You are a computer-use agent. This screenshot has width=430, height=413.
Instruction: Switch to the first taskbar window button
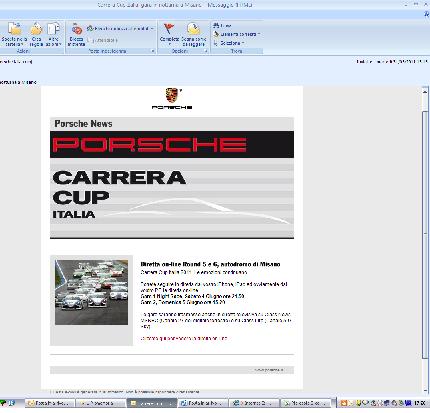50,403
